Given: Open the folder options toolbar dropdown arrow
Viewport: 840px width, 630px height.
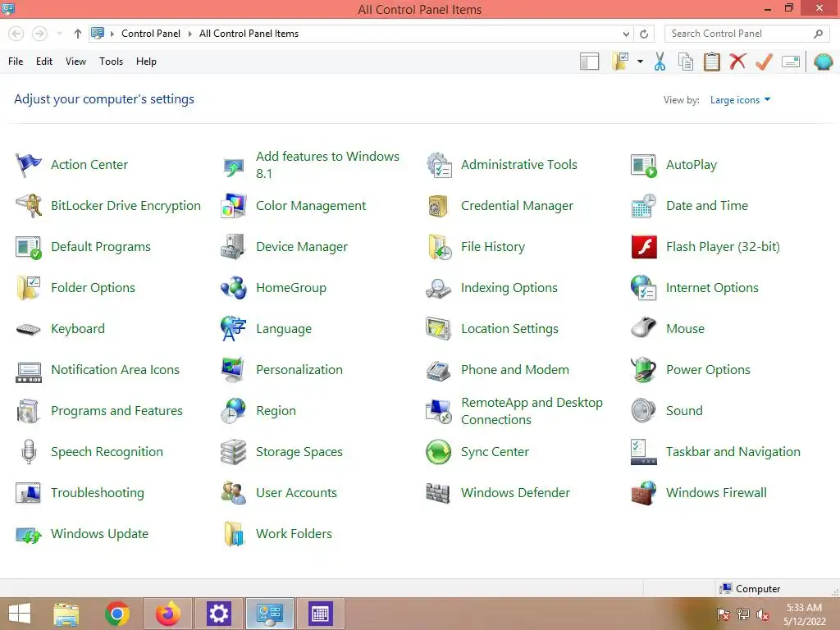Looking at the screenshot, I should [640, 62].
